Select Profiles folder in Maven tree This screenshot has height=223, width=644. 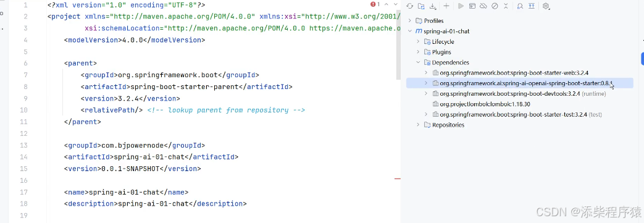pyautogui.click(x=433, y=20)
